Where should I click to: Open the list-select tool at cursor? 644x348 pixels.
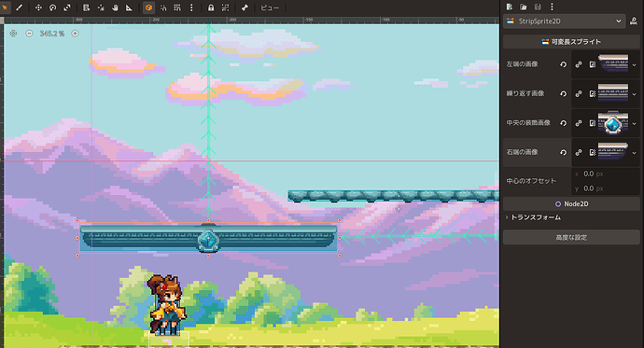86,7
